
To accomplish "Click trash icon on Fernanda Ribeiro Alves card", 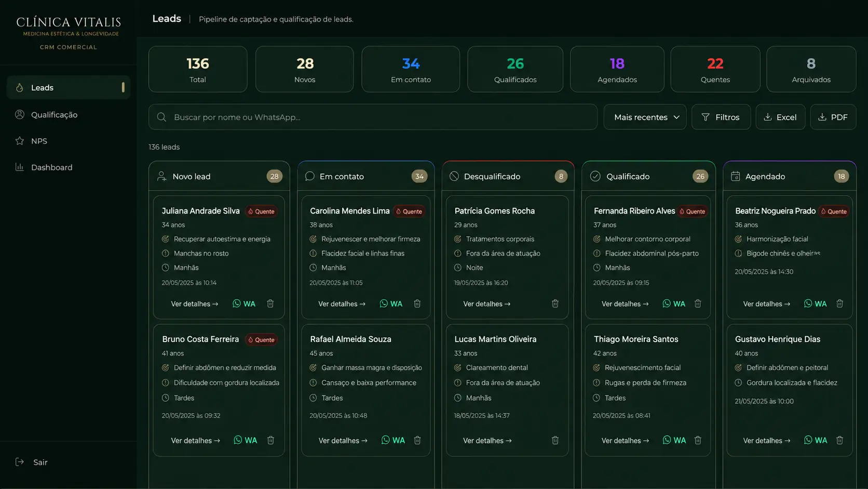I will click(698, 303).
